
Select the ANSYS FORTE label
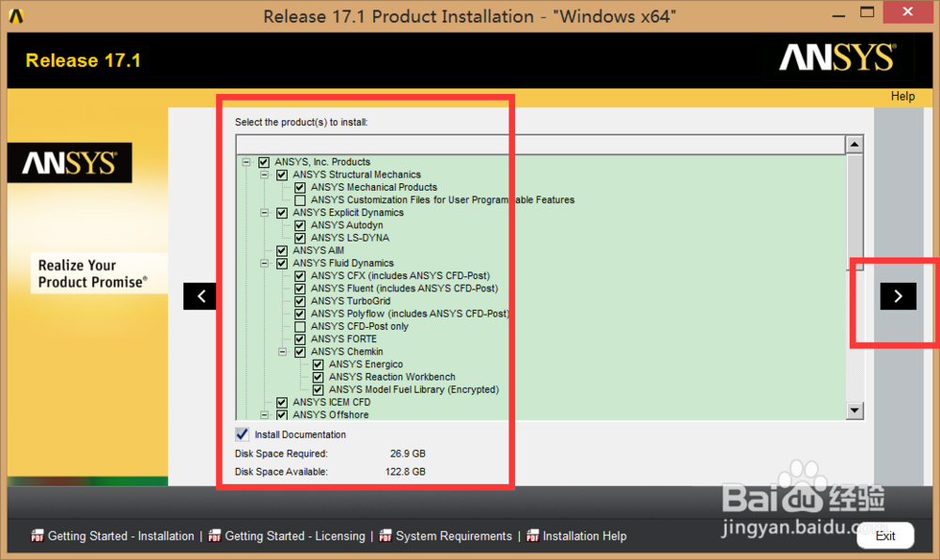[x=343, y=339]
